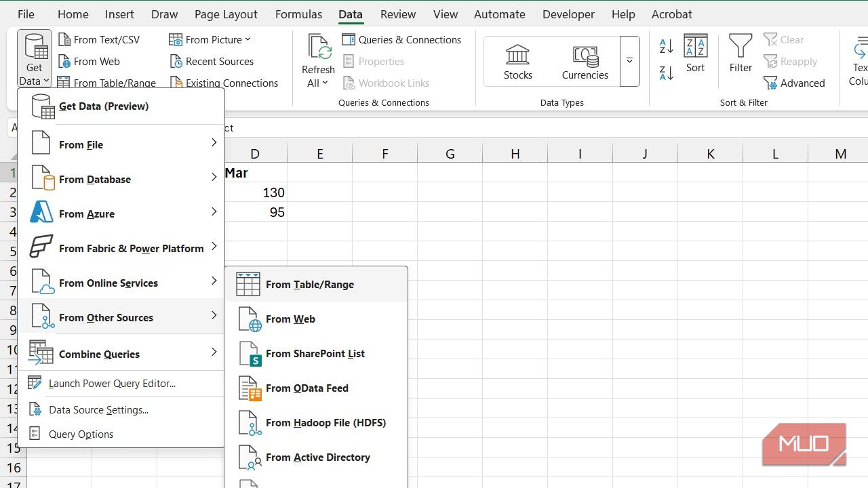Launch Power Query Editor
Screen dimensions: 868x488
[121, 384]
